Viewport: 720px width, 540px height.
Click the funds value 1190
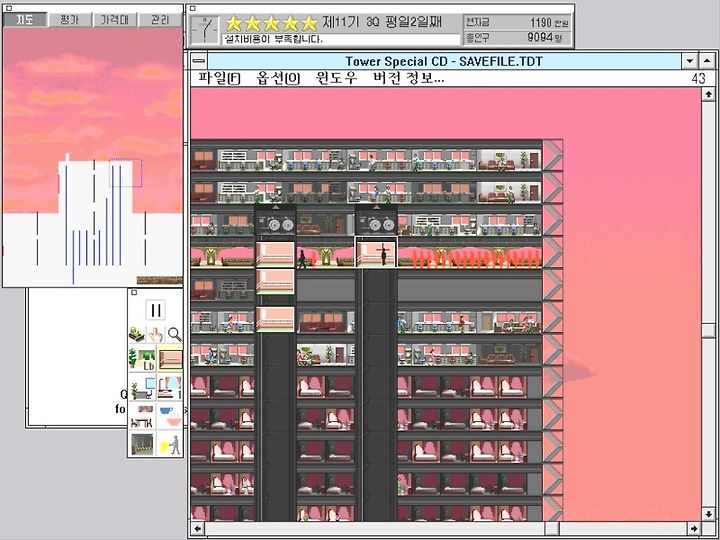[540, 23]
